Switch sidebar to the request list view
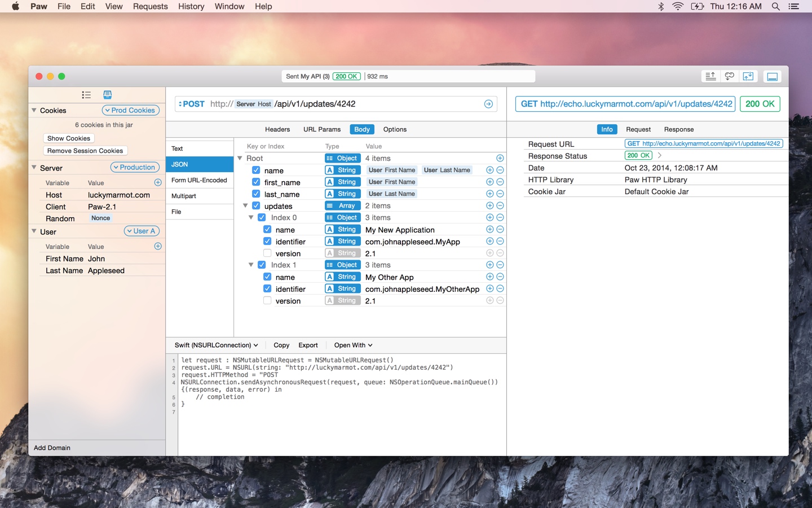Viewport: 812px width, 508px height. 86,95
